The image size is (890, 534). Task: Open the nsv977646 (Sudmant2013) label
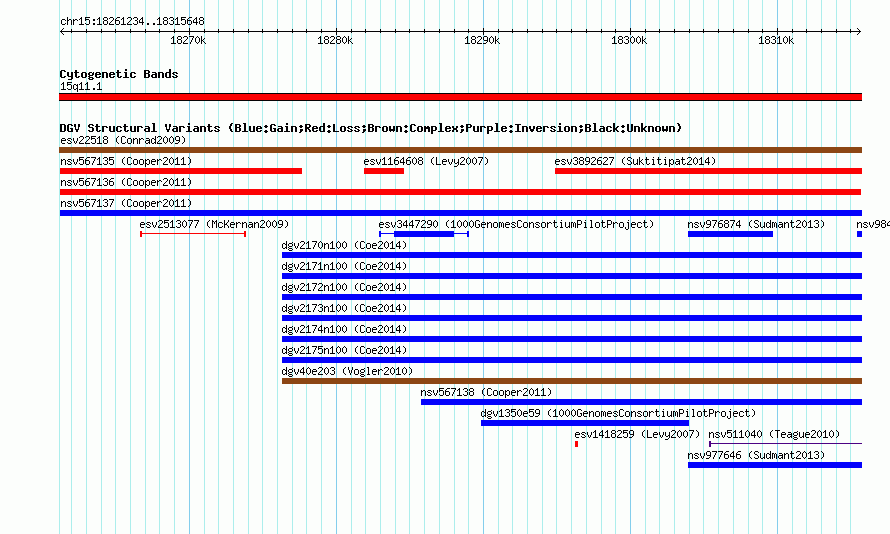[x=756, y=456]
